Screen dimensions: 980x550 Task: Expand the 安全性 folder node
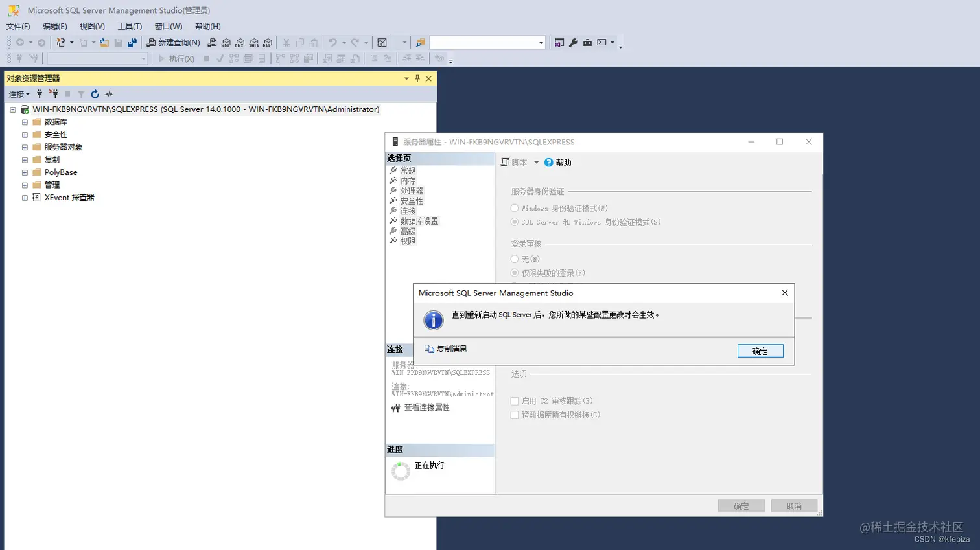[x=25, y=135]
